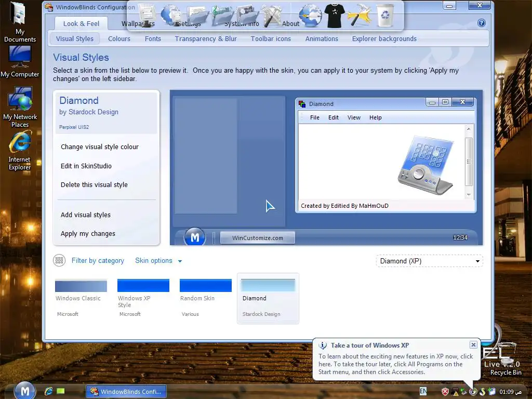The width and height of the screenshot is (532, 399).
Task: Click the yellow warning triangle tray icon
Action: point(455,392)
